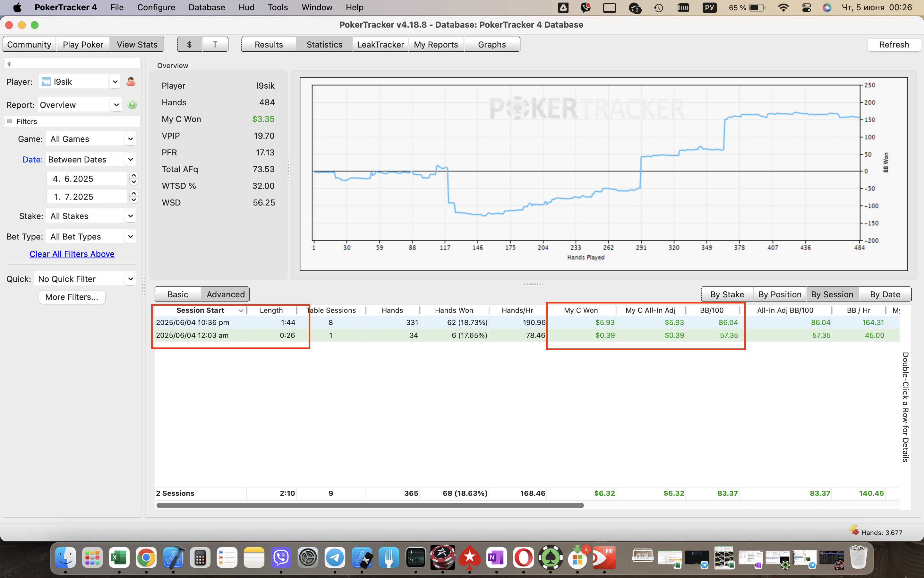Screen dimensions: 924x578
Task: Switch to the Results tab
Action: (x=269, y=44)
